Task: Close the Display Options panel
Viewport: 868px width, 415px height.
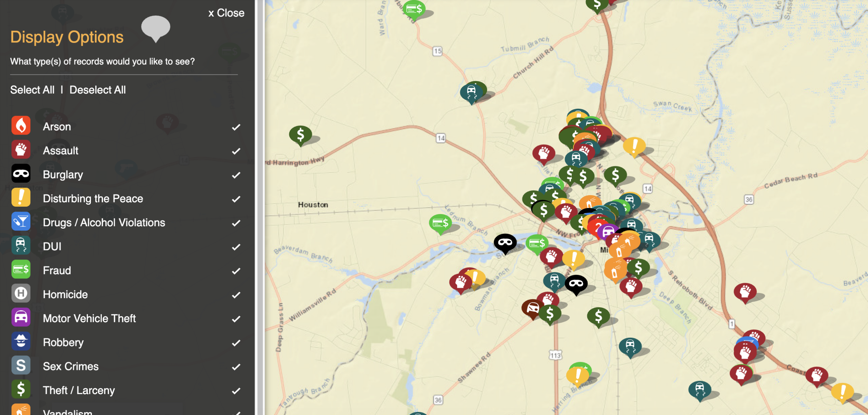Action: click(x=226, y=13)
